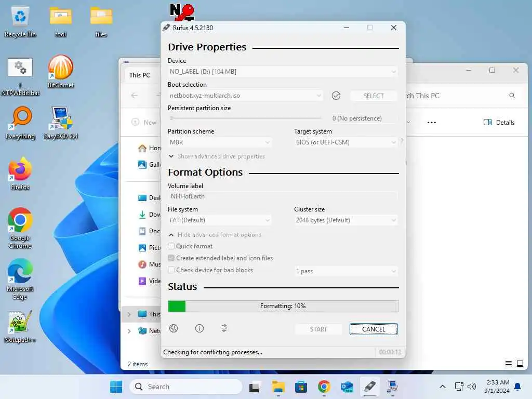Image resolution: width=532 pixels, height=399 pixels.
Task: Select the NTPWEdit.bat desktop icon
Action: pos(20,77)
